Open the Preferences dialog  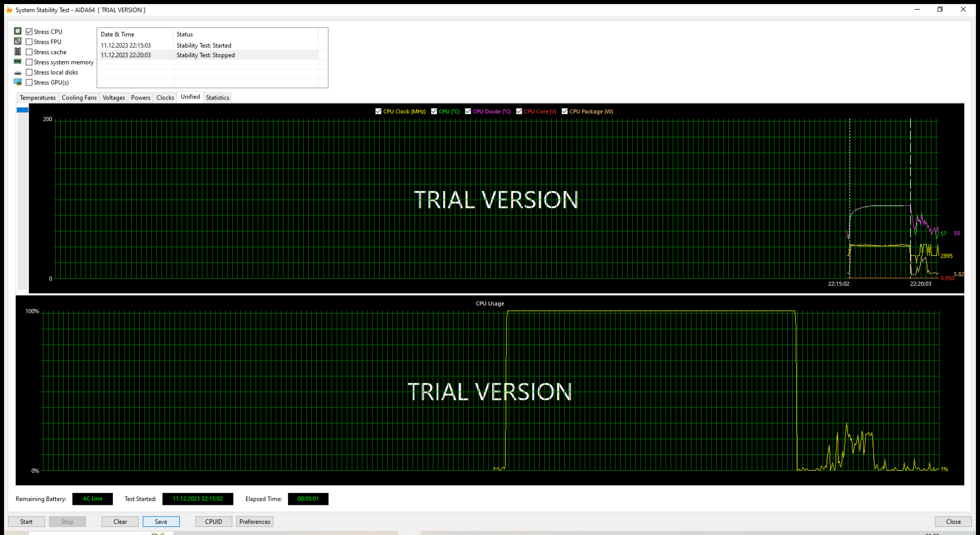click(254, 521)
